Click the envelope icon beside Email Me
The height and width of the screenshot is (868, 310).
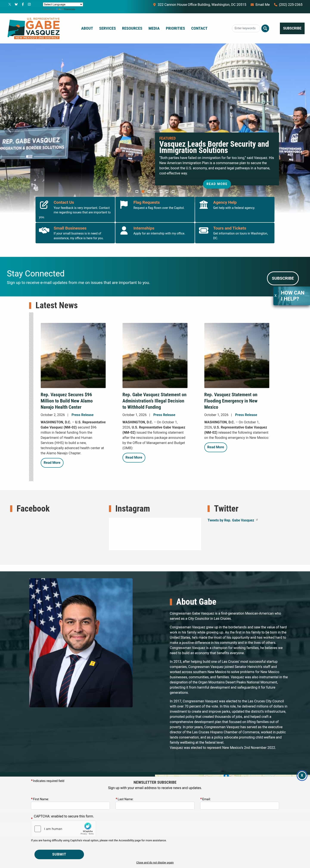click(x=252, y=5)
